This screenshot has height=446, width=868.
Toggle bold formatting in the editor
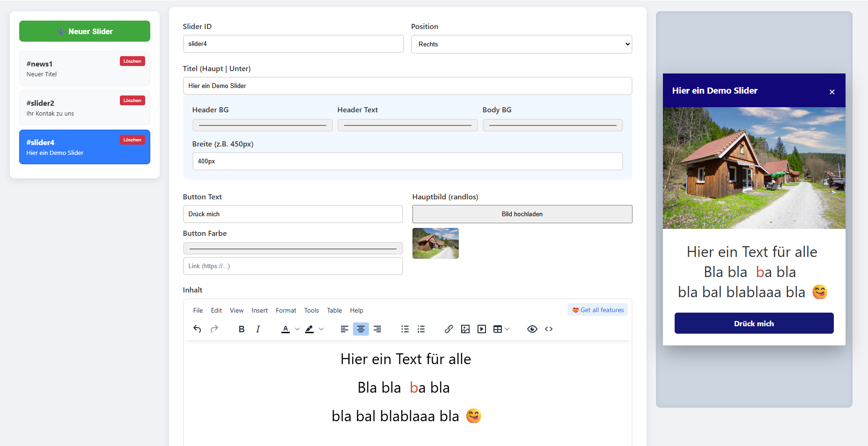pos(242,329)
